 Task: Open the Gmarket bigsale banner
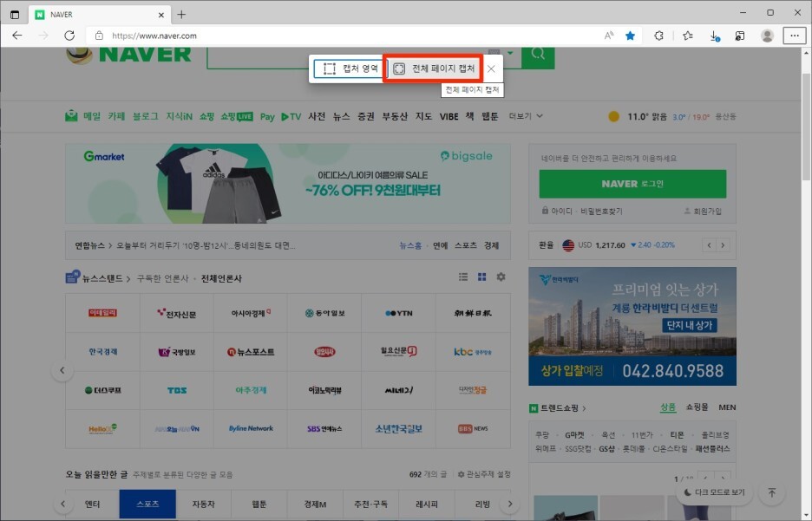(x=288, y=184)
